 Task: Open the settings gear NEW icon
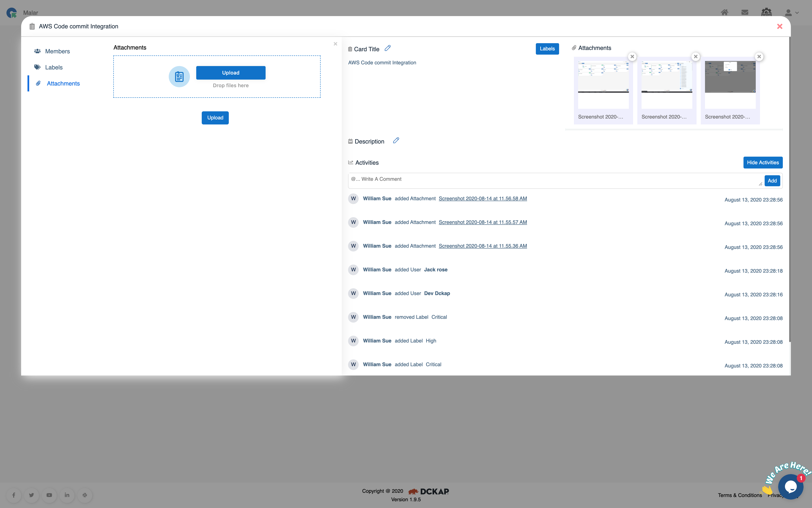[766, 12]
